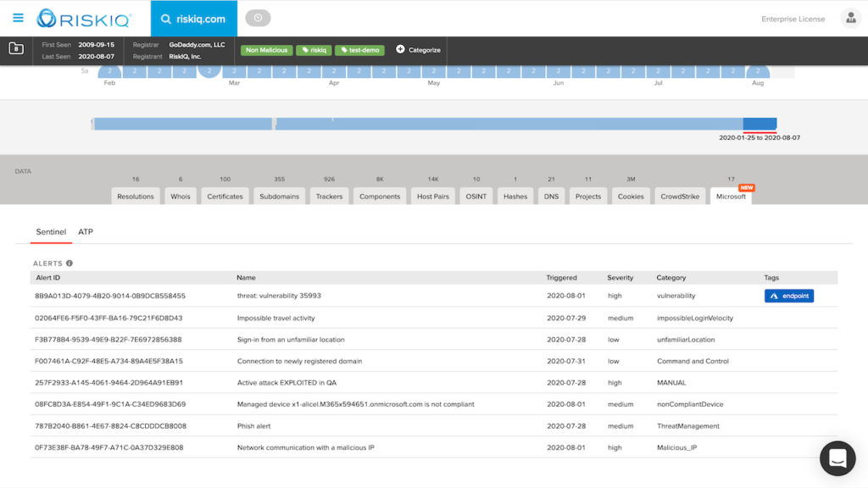The image size is (868, 488).
Task: Click the endpoint tag button
Action: [789, 296]
